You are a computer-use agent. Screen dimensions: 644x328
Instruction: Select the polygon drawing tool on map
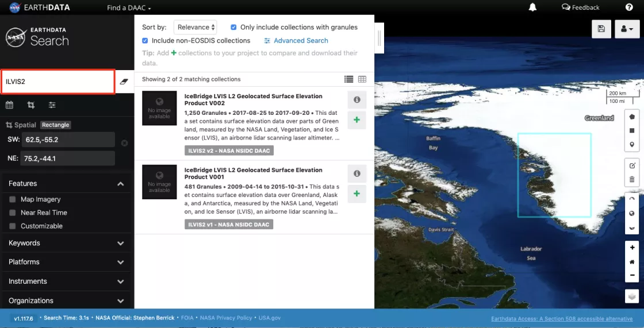(632, 117)
